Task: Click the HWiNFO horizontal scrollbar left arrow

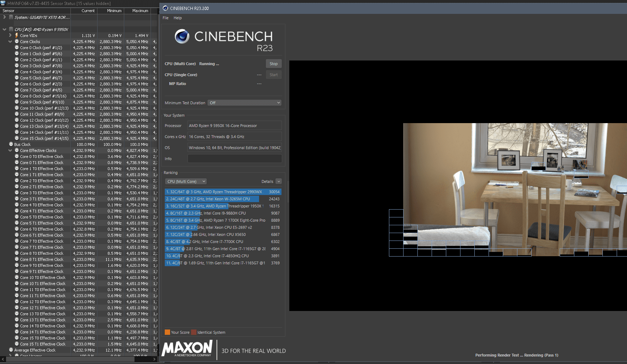Action: click(3, 359)
